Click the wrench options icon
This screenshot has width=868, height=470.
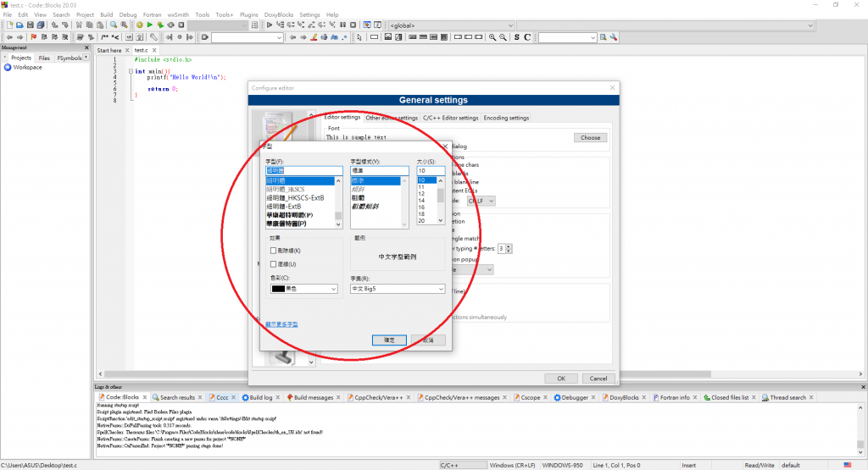click(614, 37)
